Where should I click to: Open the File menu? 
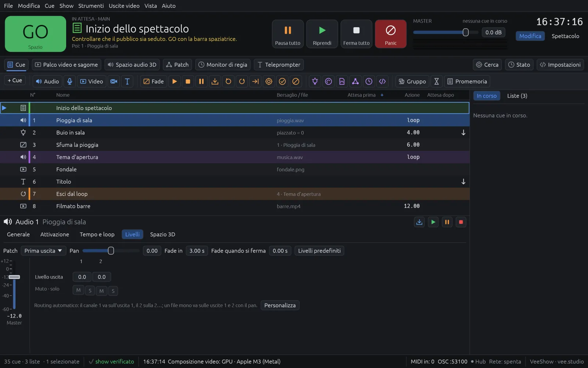tap(8, 6)
